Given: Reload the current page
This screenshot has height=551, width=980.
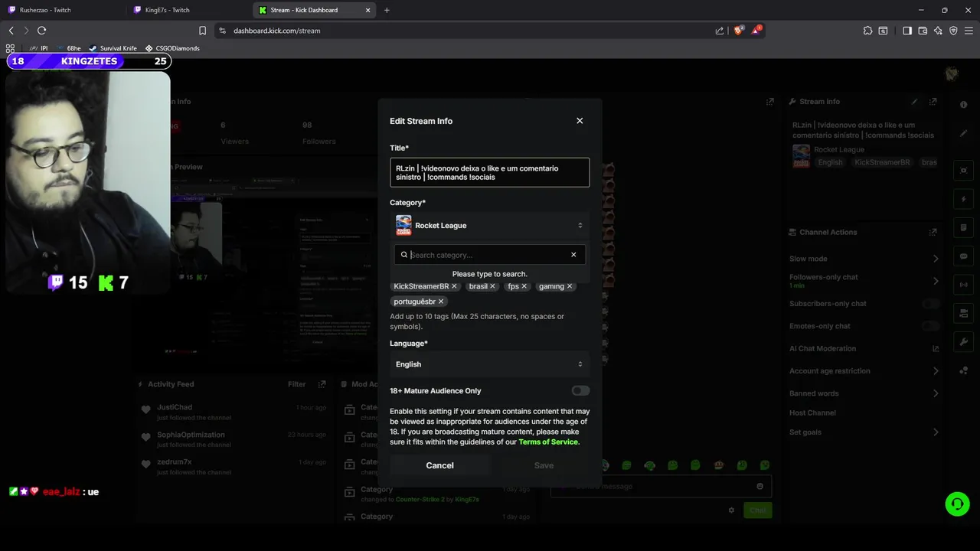Looking at the screenshot, I should tap(41, 31).
